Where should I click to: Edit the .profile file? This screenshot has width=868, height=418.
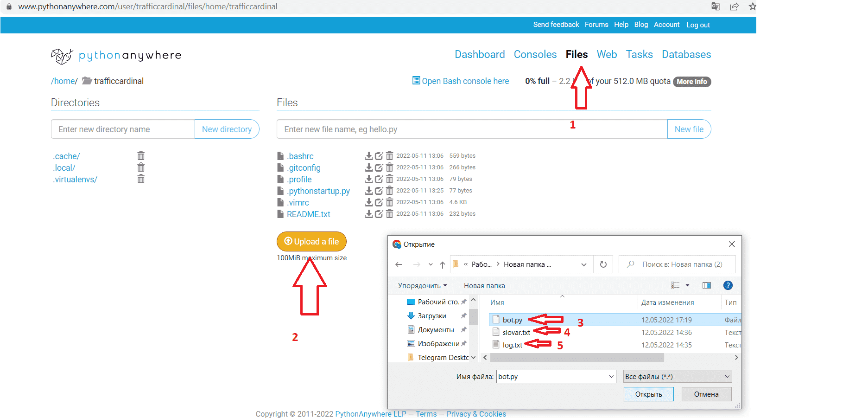coord(379,179)
